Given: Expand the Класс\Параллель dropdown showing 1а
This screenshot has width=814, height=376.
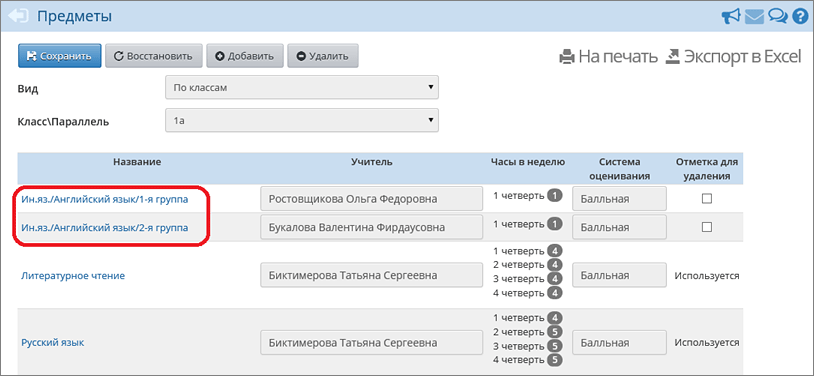Looking at the screenshot, I should point(302,120).
